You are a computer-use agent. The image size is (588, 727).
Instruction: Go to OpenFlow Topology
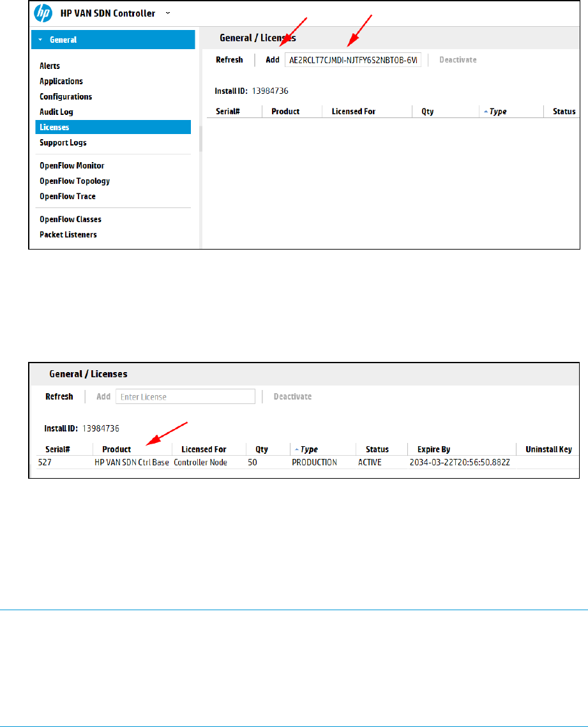click(75, 181)
